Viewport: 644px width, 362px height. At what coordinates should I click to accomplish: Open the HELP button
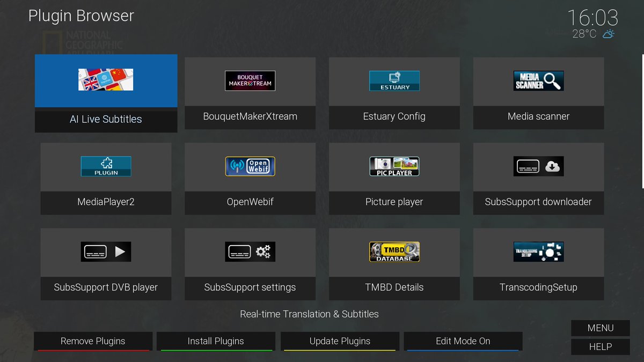click(x=601, y=347)
